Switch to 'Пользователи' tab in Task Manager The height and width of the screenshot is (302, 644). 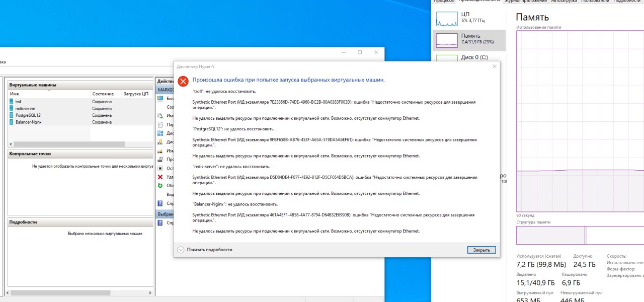(595, 2)
